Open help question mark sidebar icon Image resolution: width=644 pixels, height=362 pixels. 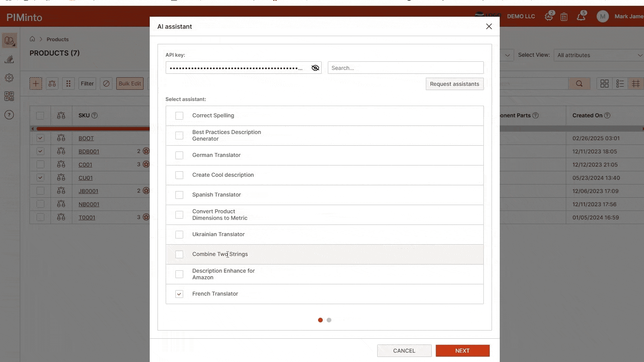coord(9,115)
